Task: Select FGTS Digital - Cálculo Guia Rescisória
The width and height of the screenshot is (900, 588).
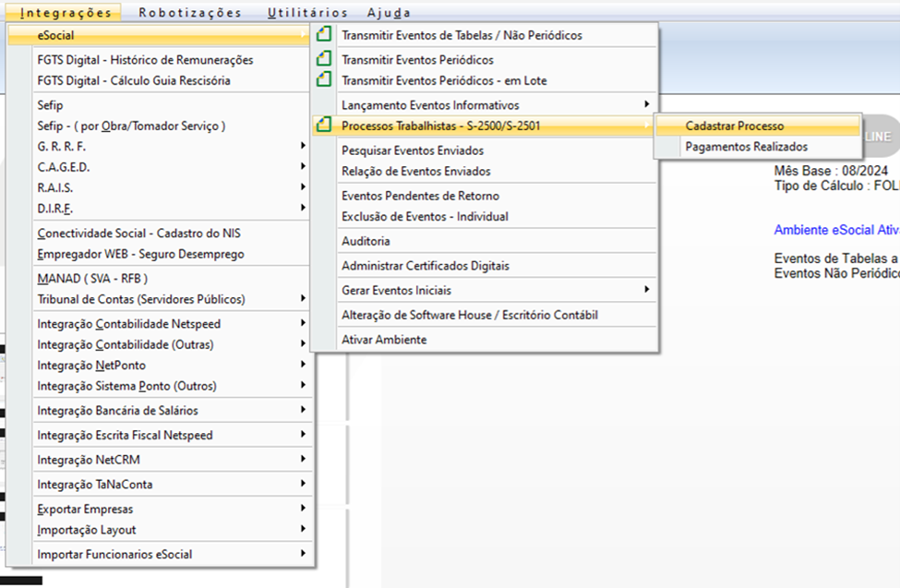Action: (x=134, y=80)
